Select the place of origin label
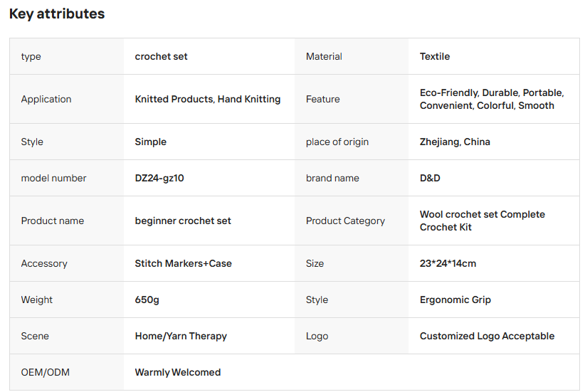The height and width of the screenshot is (392, 585). [x=337, y=142]
